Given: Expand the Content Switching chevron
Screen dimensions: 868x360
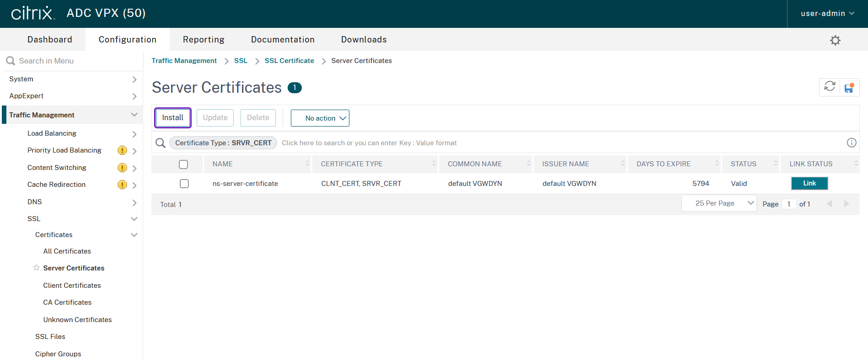Looking at the screenshot, I should 134,168.
